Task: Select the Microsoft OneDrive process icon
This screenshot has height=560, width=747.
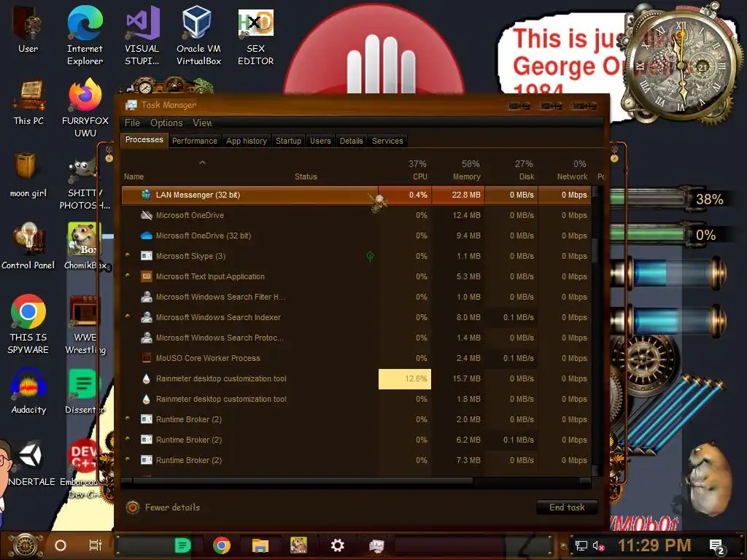Action: pos(146,215)
